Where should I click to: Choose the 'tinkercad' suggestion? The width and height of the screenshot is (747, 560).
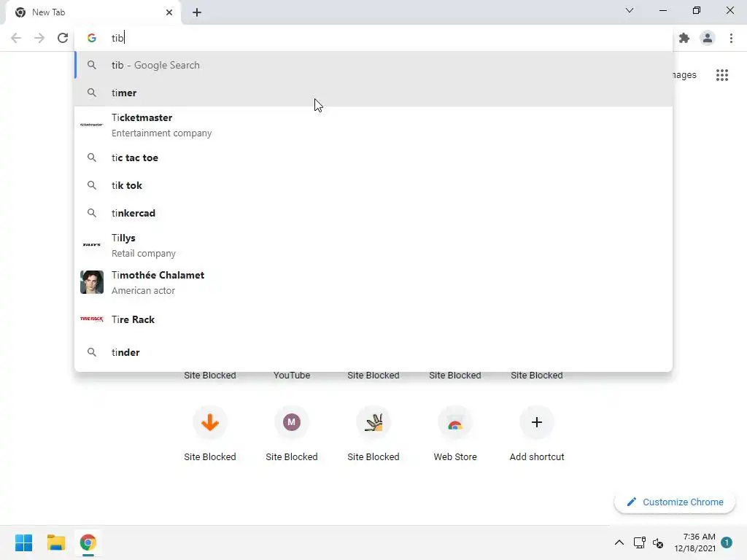pyautogui.click(x=373, y=213)
